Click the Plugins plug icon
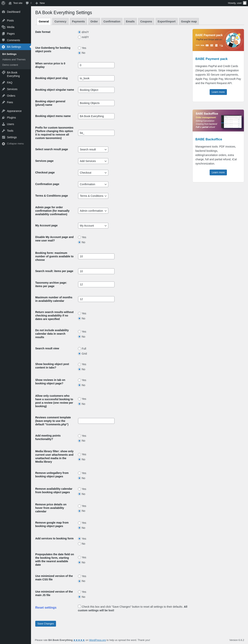 pos(3,118)
